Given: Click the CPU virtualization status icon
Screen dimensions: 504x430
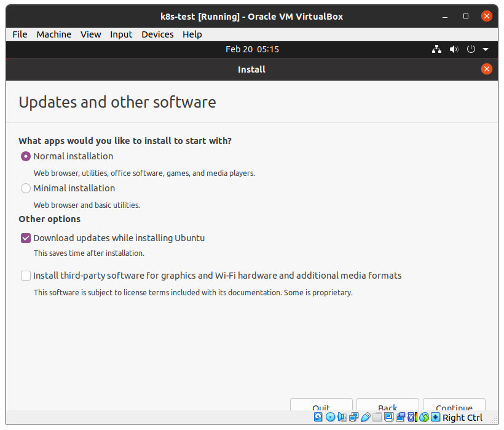Looking at the screenshot, I should click(412, 417).
